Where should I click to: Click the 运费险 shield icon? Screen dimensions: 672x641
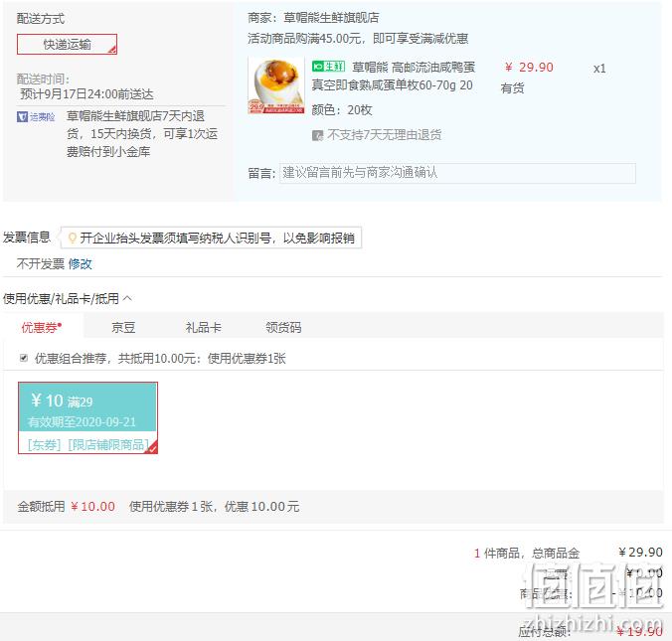pyautogui.click(x=22, y=117)
